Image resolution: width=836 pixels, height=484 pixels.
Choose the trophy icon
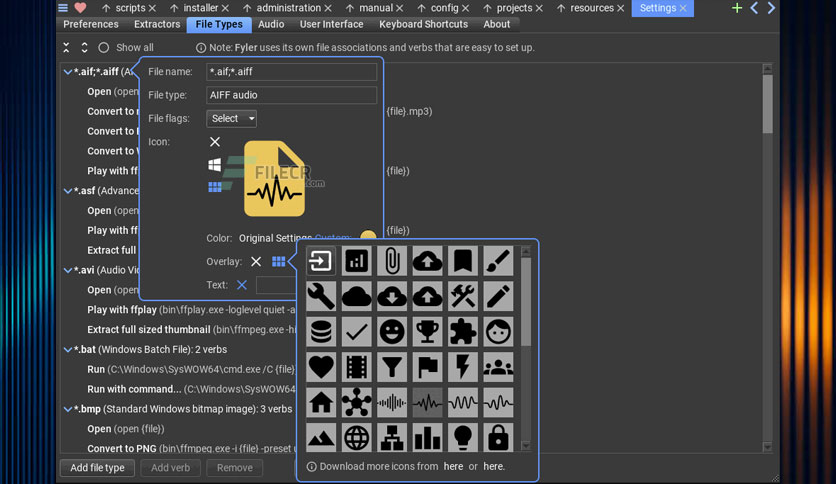coord(428,332)
